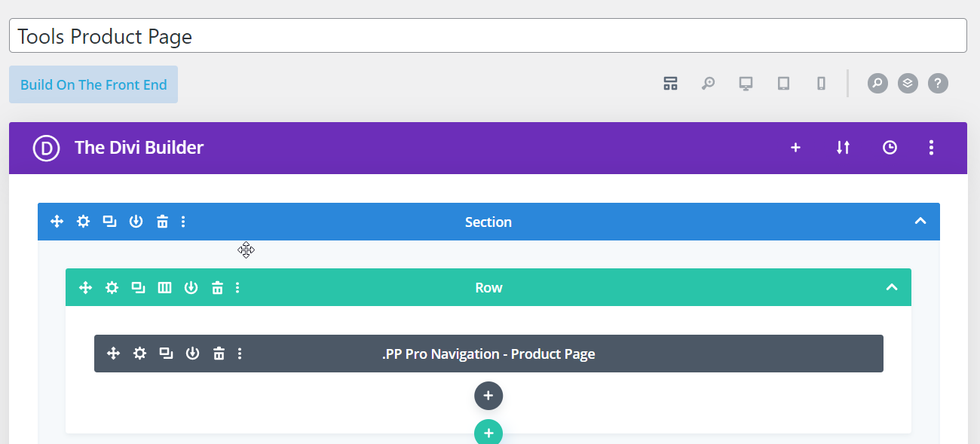Open Section three-dot more options menu
Viewport: 980px width, 444px height.
(x=183, y=222)
